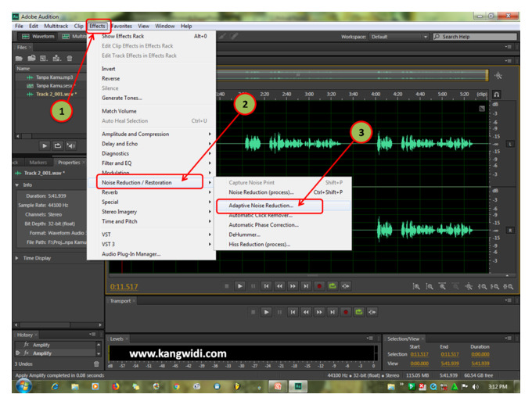Click Stop in the Transport panel

point(253,312)
